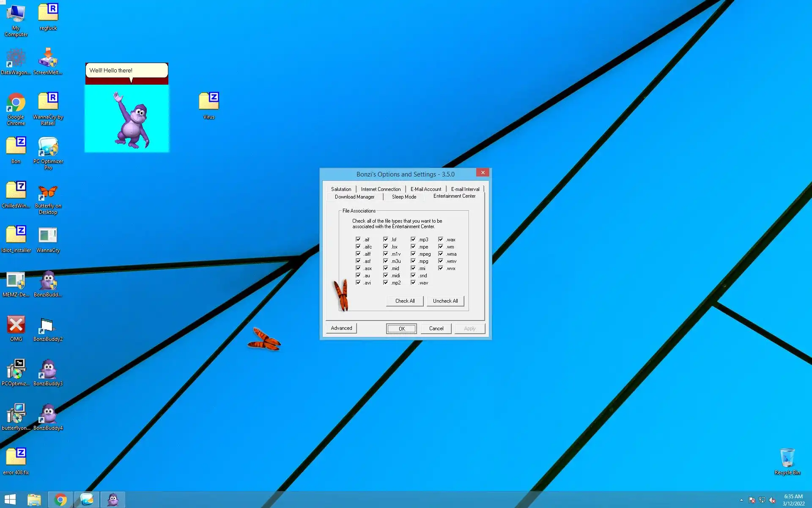Switch to the Salutation tab

point(341,189)
